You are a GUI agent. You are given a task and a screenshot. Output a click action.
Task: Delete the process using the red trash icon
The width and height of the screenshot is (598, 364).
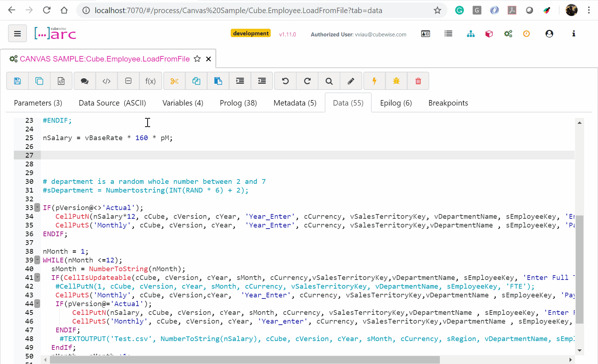[x=418, y=81]
